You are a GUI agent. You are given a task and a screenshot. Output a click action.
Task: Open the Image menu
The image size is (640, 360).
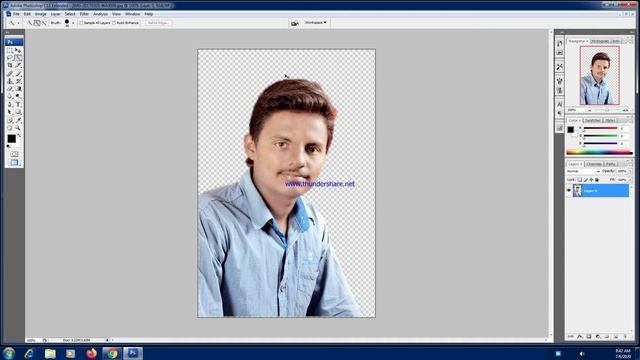coord(40,14)
